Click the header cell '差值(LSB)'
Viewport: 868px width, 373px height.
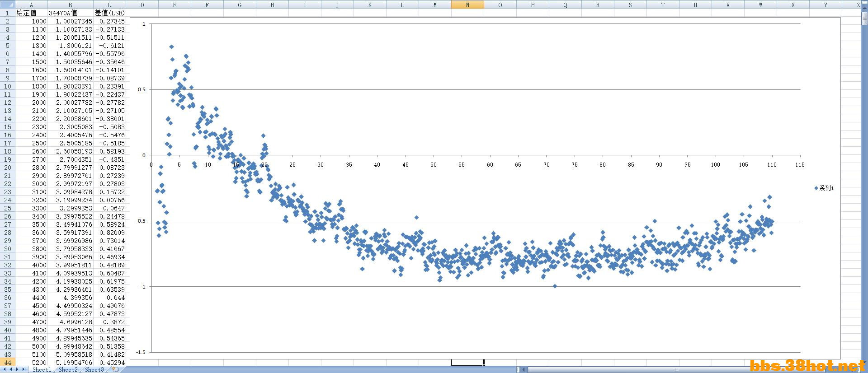[109, 13]
